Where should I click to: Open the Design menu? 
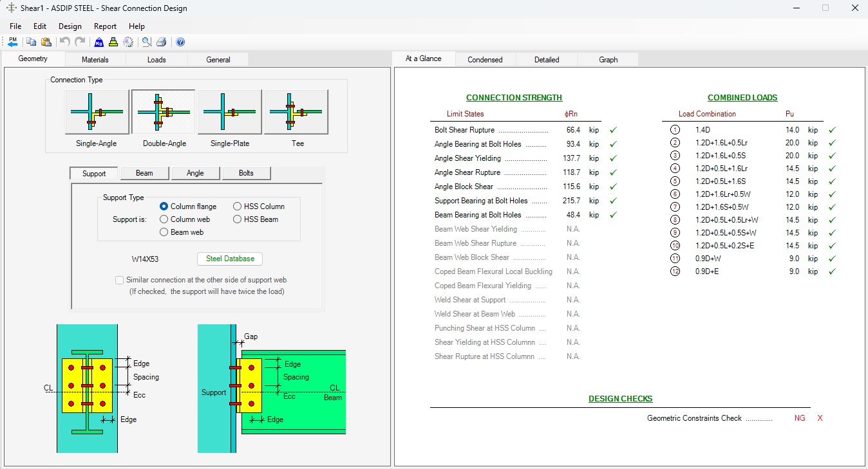pos(70,26)
